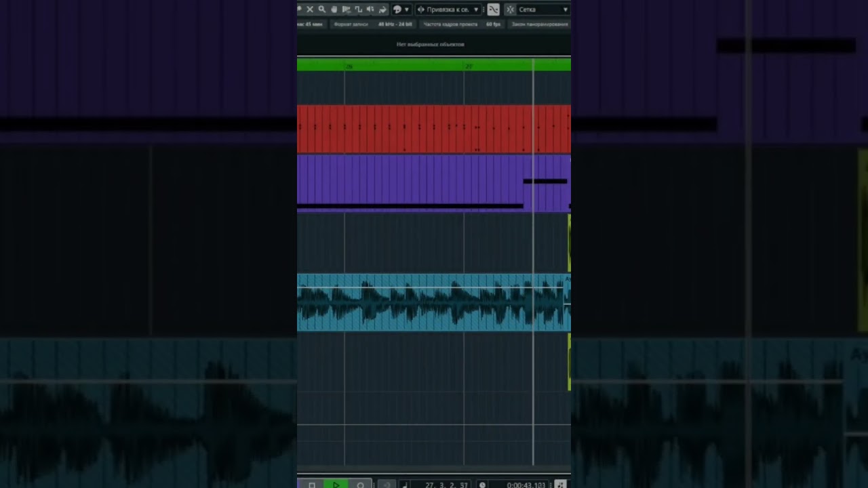
Task: Click the short black note in purple clip
Action: (545, 181)
